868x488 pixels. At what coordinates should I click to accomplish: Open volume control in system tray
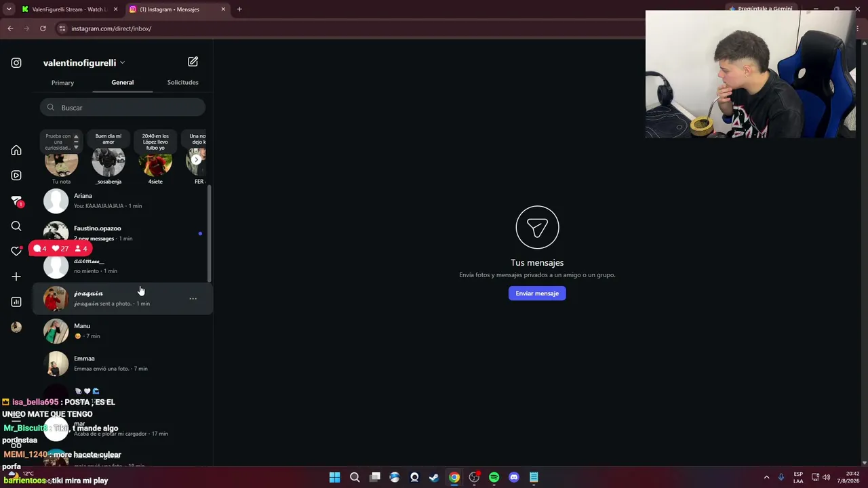tap(826, 478)
